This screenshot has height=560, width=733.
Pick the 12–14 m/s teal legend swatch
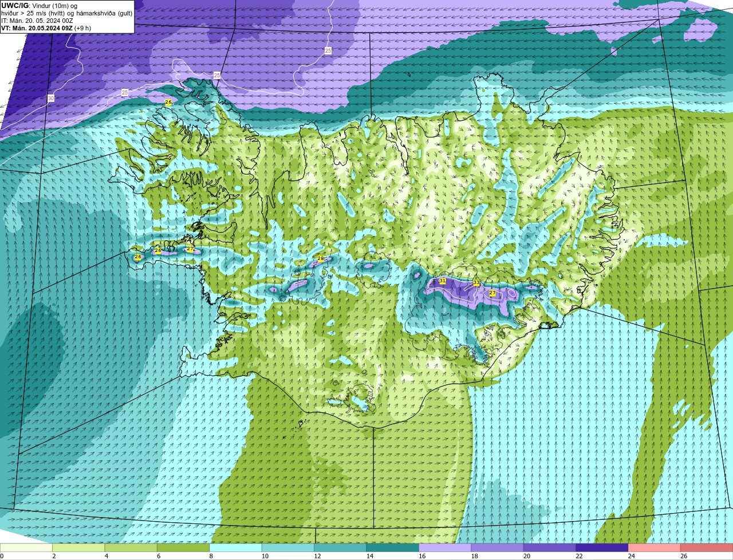coord(341,547)
